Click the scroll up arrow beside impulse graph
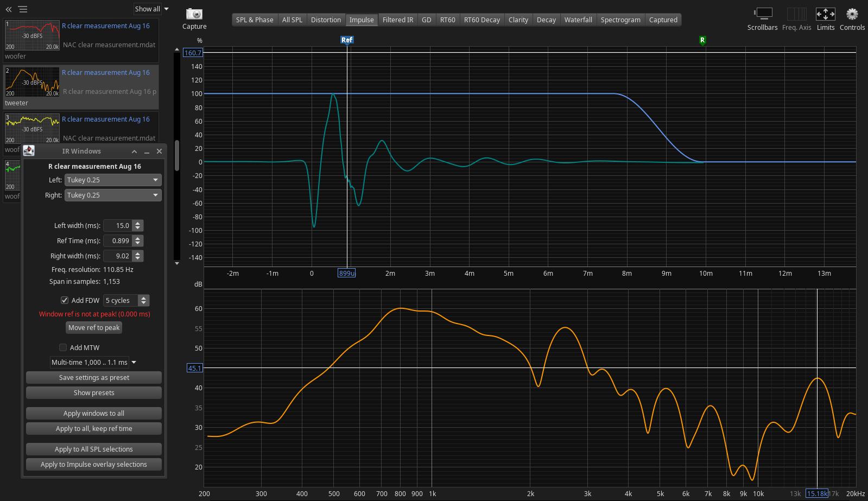Screen dimensions: 868x501 pyautogui.click(x=177, y=49)
